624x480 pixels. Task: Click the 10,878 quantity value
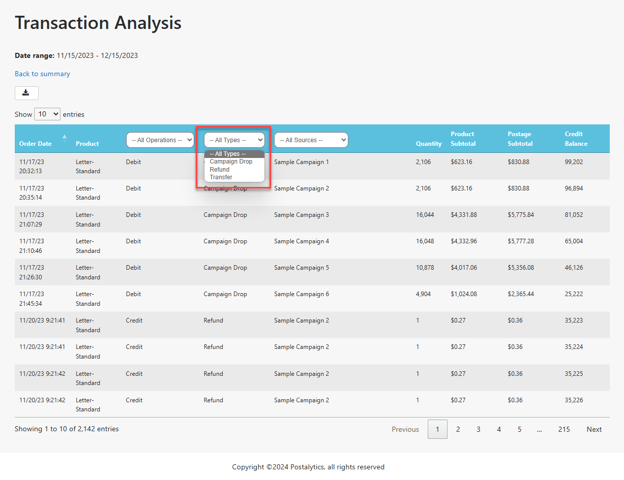point(425,268)
